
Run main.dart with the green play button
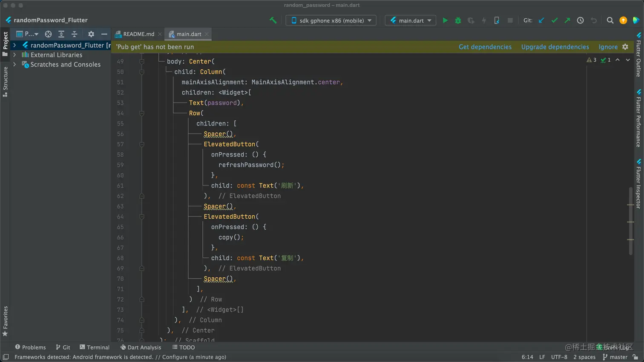tap(445, 20)
